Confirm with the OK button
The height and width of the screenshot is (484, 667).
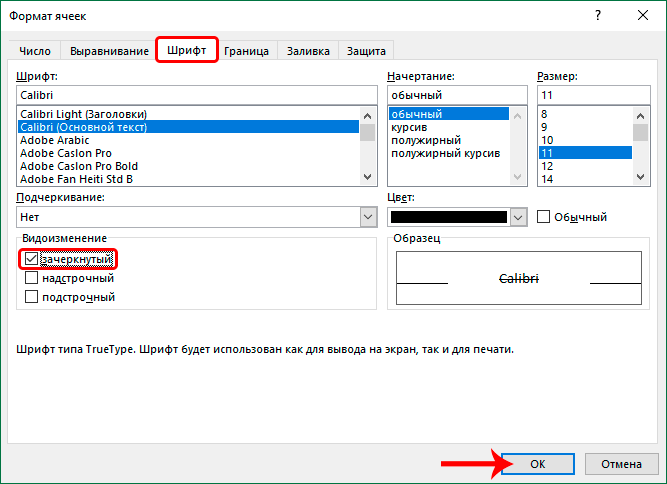[x=538, y=464]
